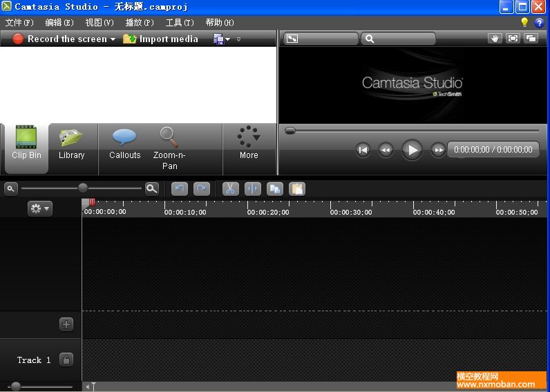This screenshot has height=392, width=550.
Task: Toggle the Track 1 lock
Action: tap(66, 360)
